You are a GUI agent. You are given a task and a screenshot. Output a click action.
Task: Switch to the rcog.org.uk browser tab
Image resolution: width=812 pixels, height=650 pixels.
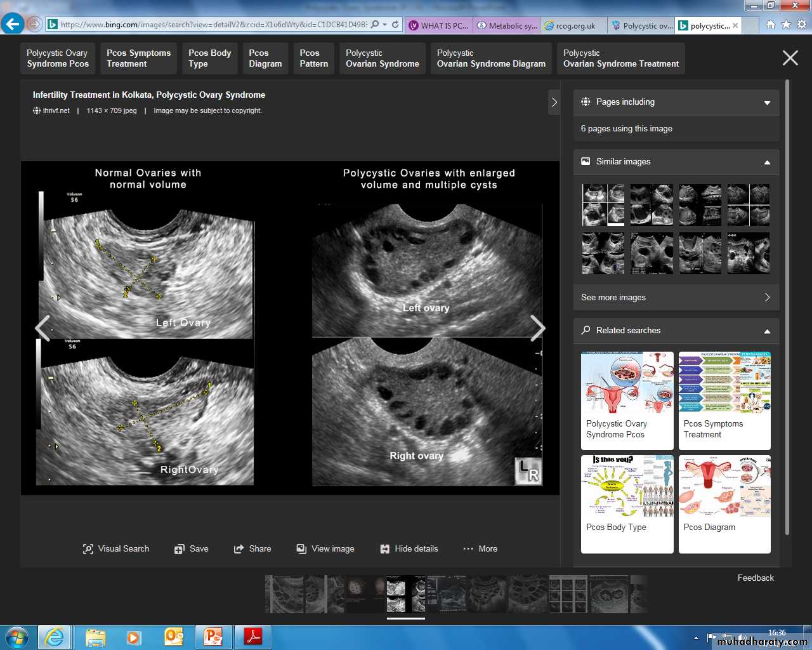571,26
